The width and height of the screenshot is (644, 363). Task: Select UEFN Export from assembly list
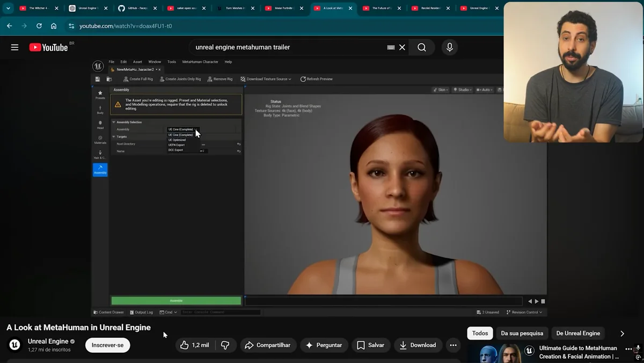[x=177, y=145]
